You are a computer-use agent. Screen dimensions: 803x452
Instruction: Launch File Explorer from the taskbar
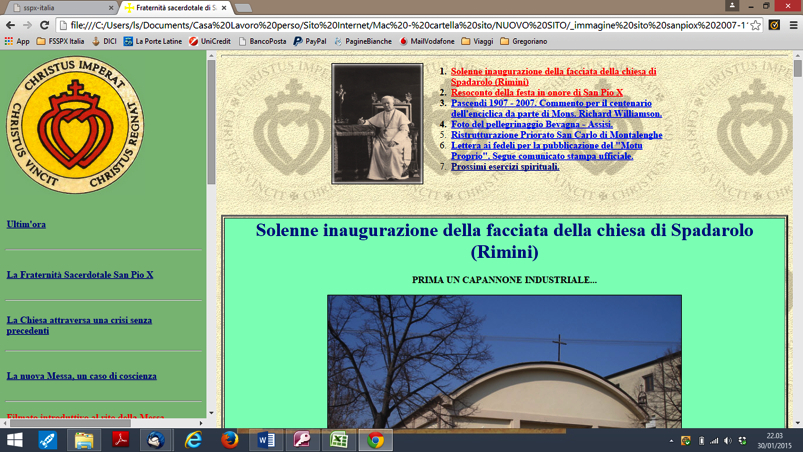point(83,440)
